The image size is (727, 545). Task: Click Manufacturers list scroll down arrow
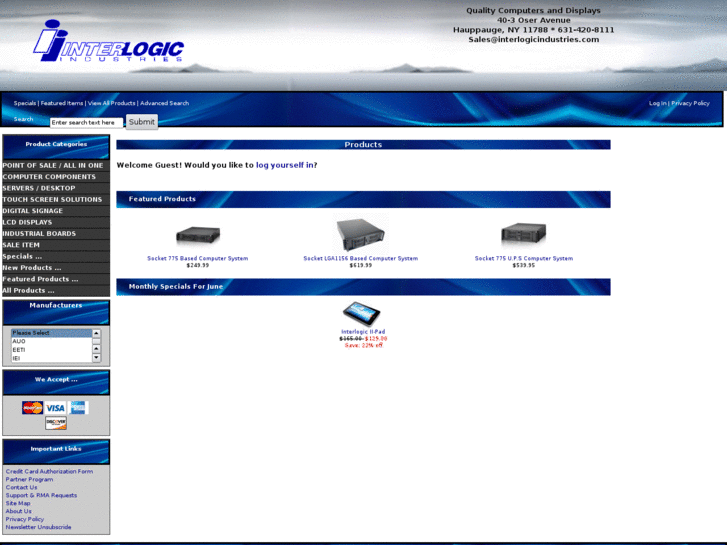tap(96, 358)
